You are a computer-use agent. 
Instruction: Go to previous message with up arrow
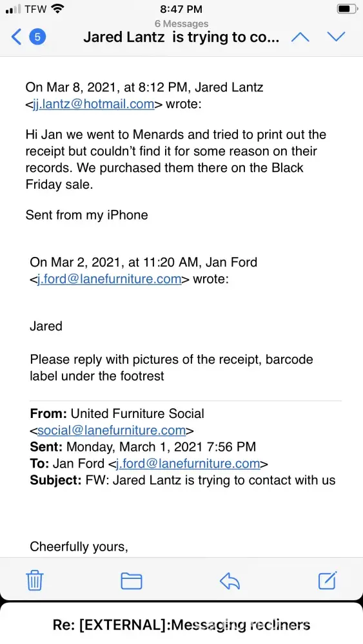pyautogui.click(x=300, y=37)
